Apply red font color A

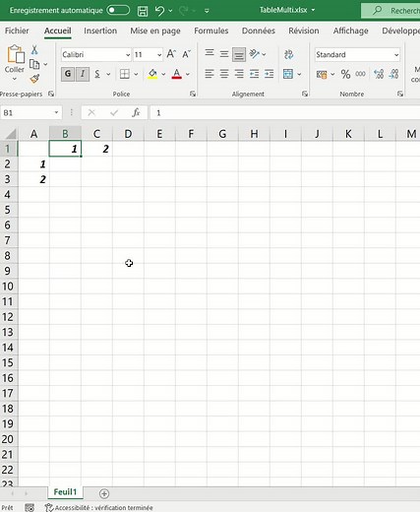click(177, 74)
